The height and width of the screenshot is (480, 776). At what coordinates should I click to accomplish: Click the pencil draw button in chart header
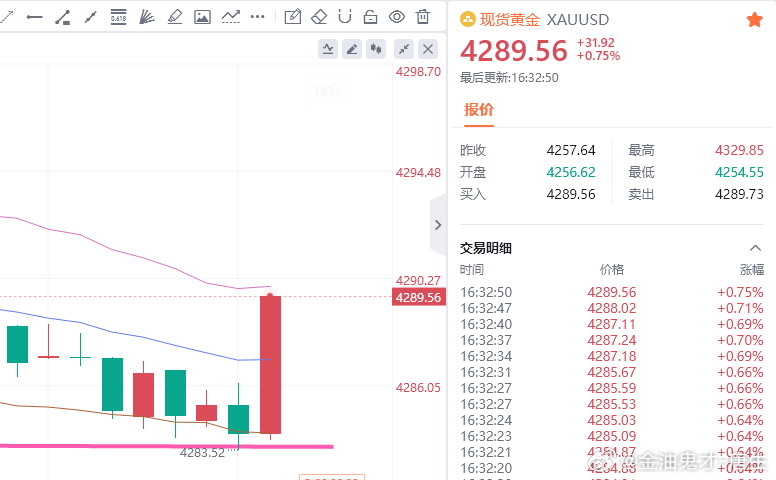pos(352,49)
